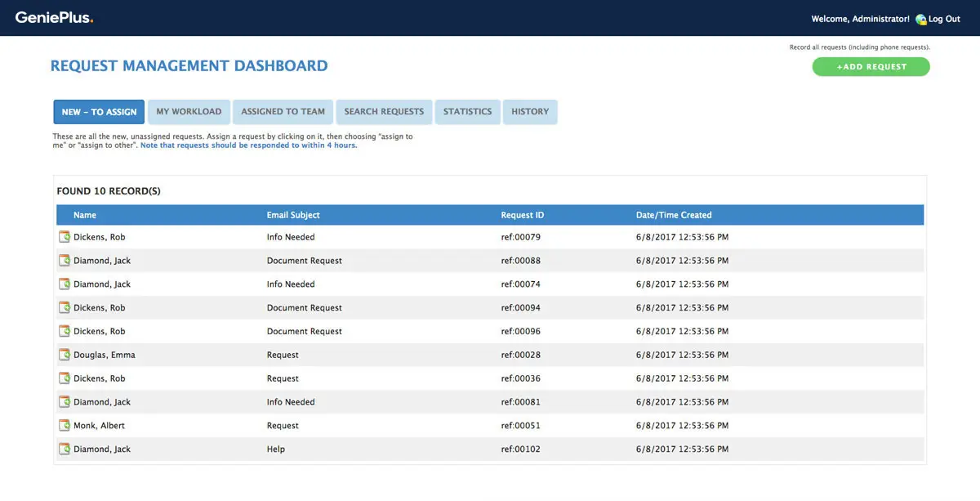Select Diamond, Jack name in ref:00102 row
The width and height of the screenshot is (980, 501).
click(102, 450)
